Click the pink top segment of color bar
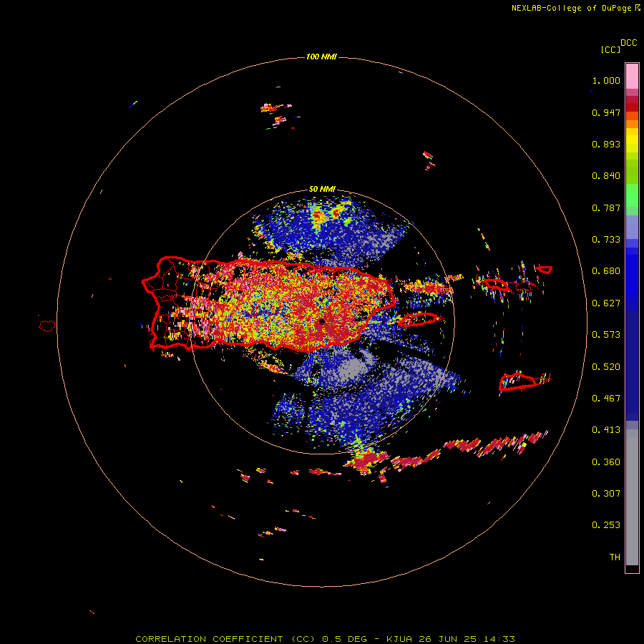 click(632, 76)
